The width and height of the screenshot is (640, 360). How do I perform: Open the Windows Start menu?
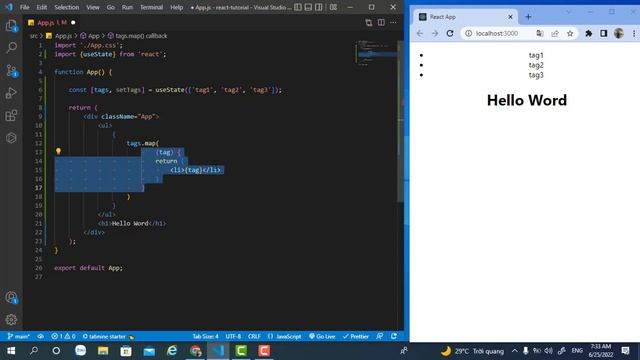pos(11,351)
